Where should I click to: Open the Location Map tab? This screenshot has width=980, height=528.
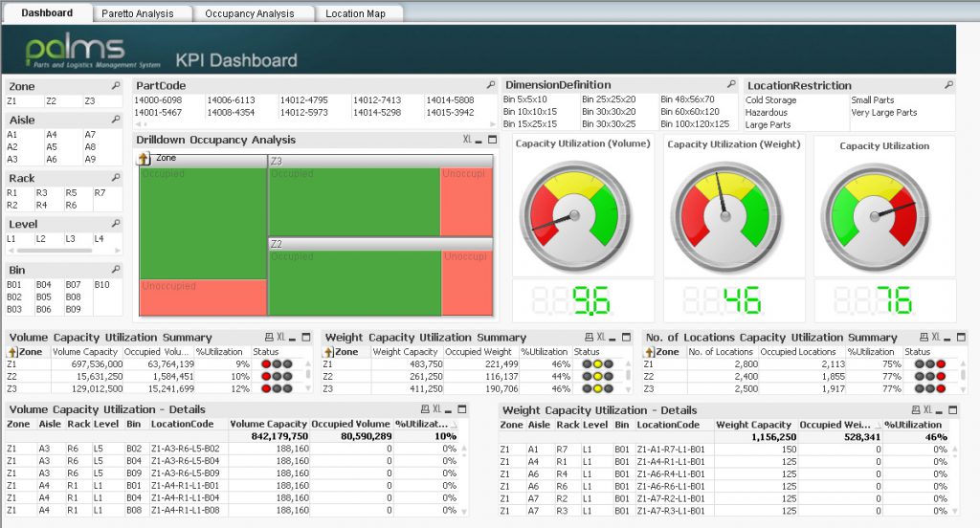(355, 13)
